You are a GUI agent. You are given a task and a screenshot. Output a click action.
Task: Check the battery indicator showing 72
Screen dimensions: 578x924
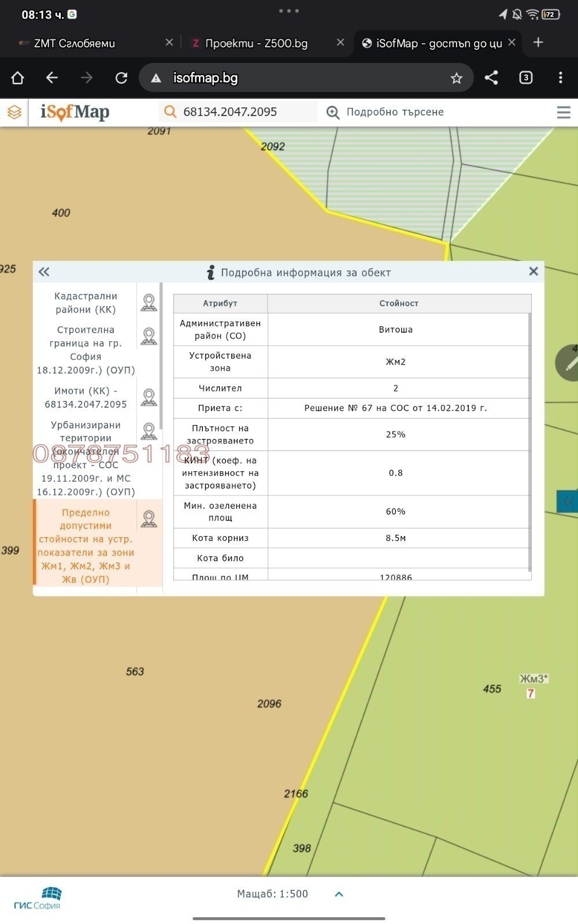pyautogui.click(x=551, y=14)
